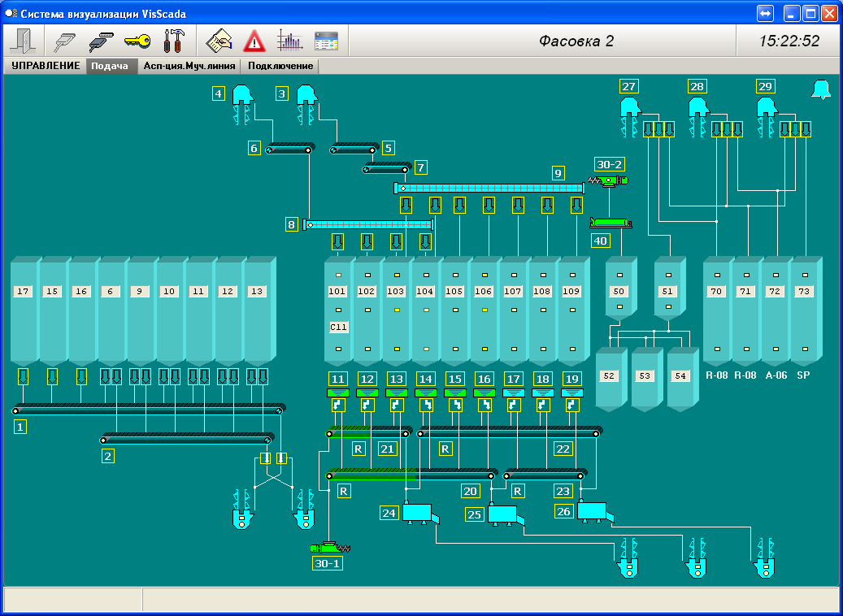Click the hand-writing report journal icon
Viewport: 843px width, 616px height.
219,40
